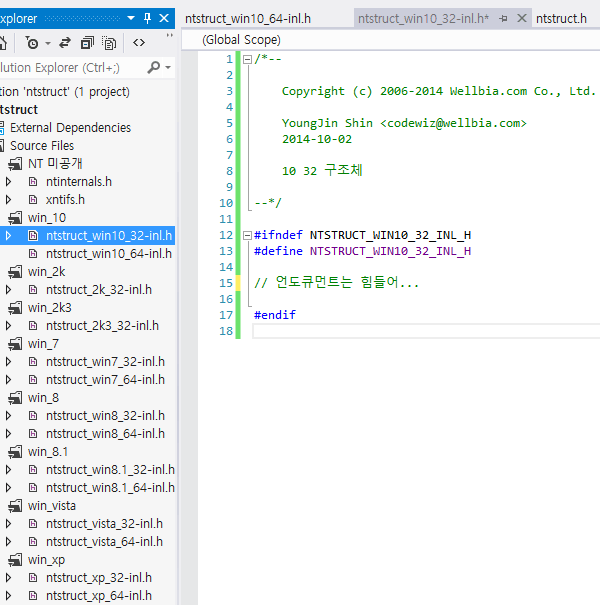
Task: Click the Solution Explorer search input field
Action: tap(70, 67)
